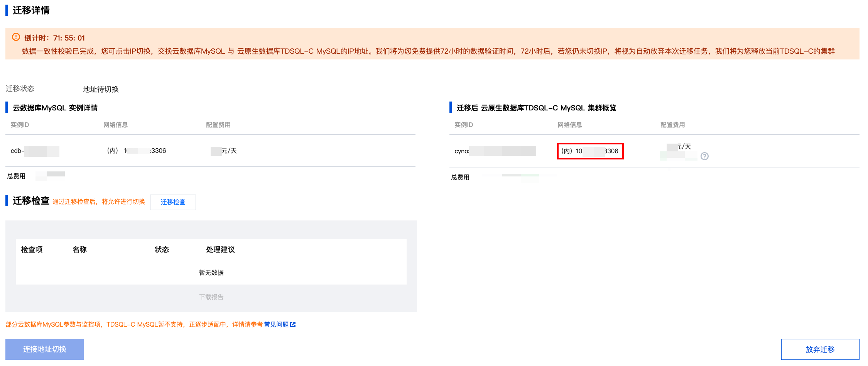Click the countdown timer 71: 55: 01
Viewport: 868px width, 366px height.
(x=69, y=38)
